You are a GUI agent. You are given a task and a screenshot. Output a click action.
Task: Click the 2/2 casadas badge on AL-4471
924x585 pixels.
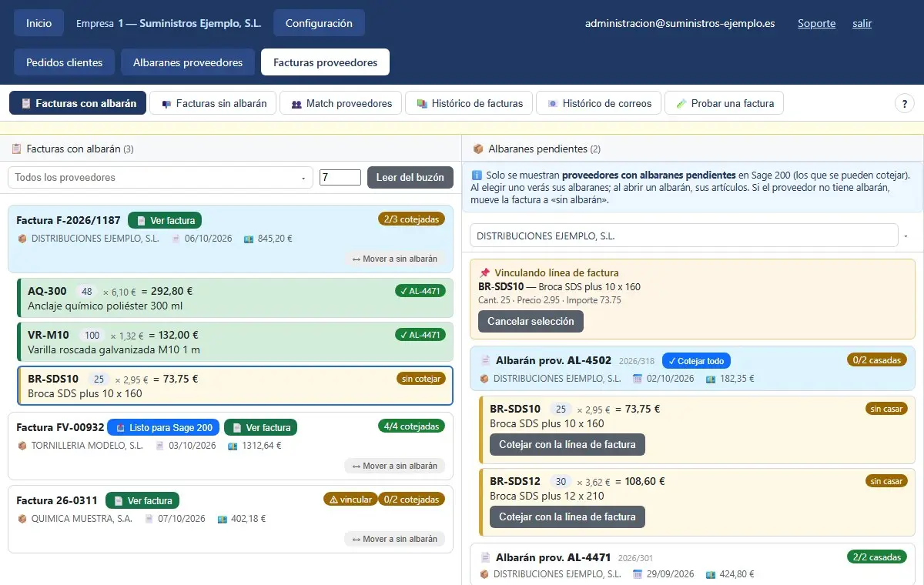(x=877, y=557)
